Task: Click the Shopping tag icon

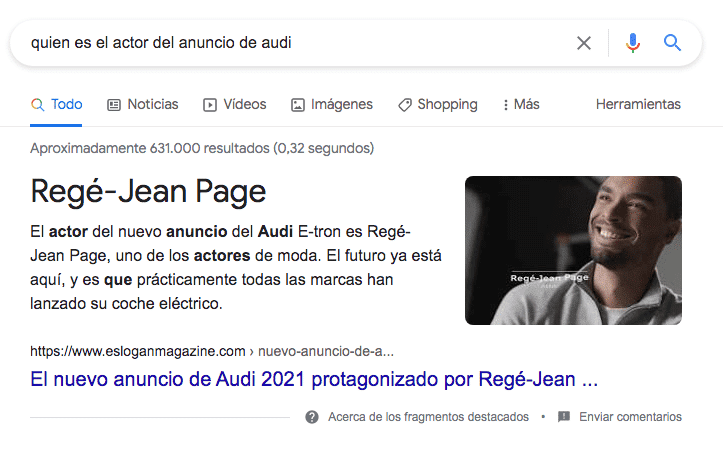Action: pyautogui.click(x=404, y=105)
